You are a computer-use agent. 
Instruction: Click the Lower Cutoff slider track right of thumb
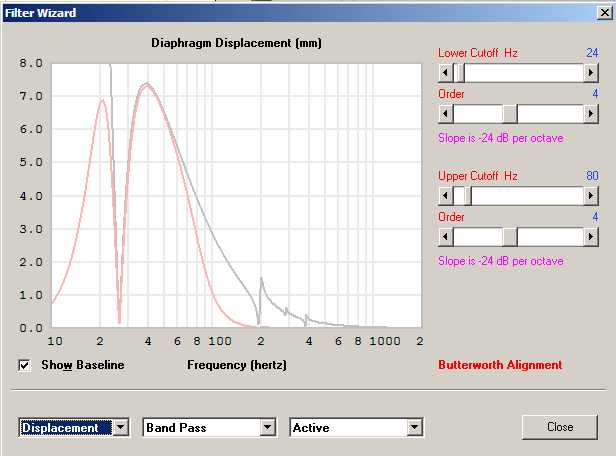click(x=524, y=73)
